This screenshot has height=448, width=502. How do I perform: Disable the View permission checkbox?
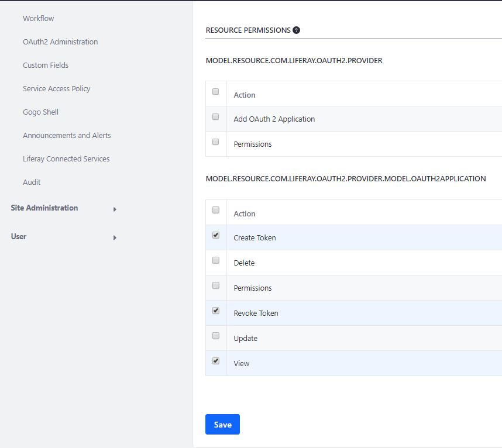tap(215, 361)
